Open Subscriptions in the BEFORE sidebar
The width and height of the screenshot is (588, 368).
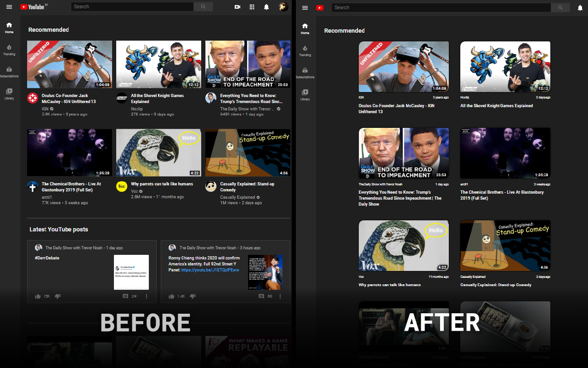tap(9, 72)
